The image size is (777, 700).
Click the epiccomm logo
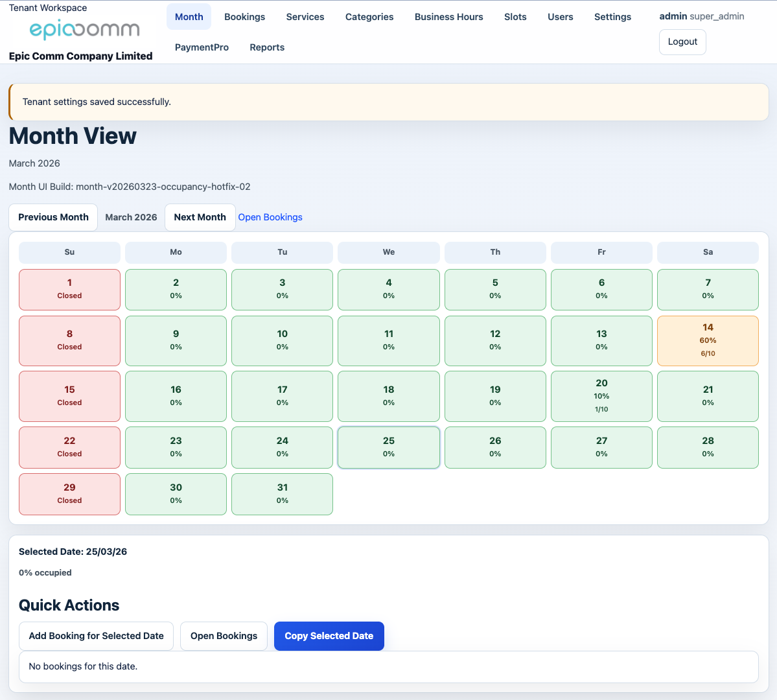click(x=84, y=30)
